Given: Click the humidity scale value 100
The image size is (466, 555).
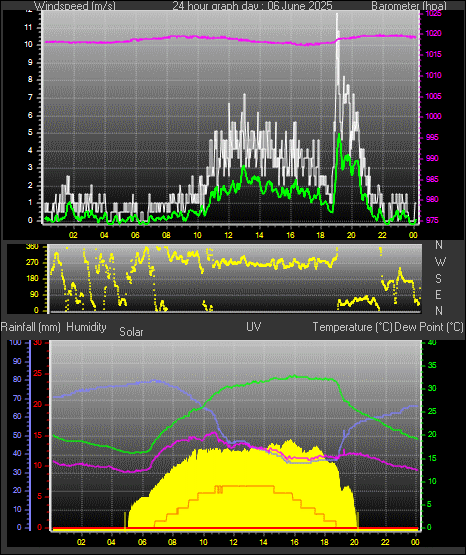Looking at the screenshot, I should pos(16,342).
